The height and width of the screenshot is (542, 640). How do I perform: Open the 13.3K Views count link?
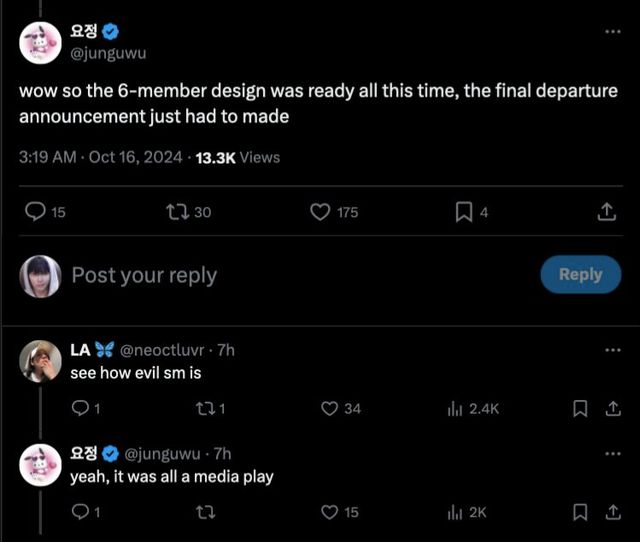238,157
